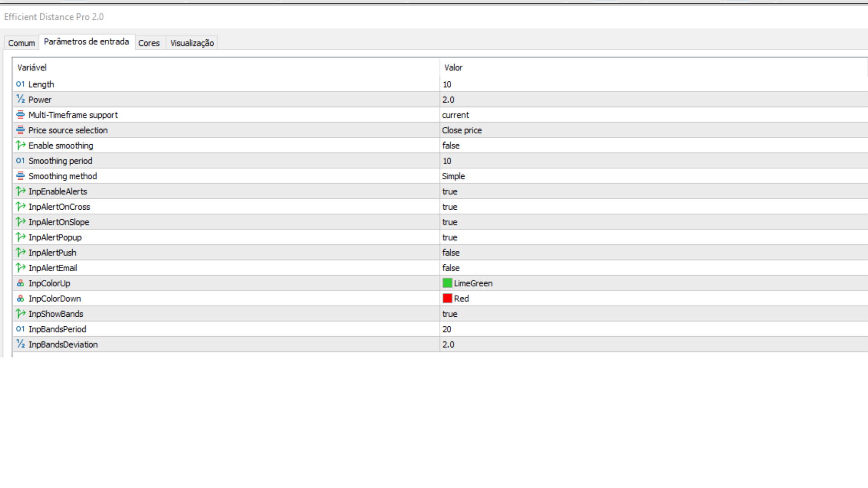
Task: Click the fraction icon beside InpBandsDeviation
Action: click(20, 344)
